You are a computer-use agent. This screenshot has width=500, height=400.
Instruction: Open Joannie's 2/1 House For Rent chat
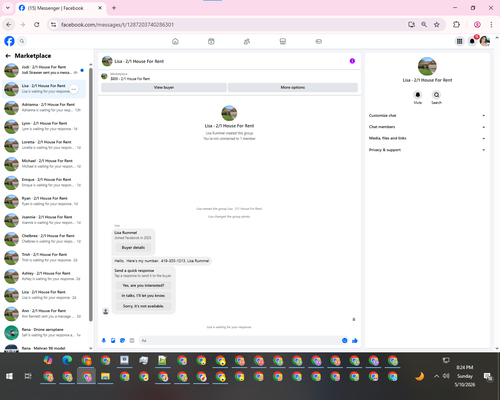44,220
